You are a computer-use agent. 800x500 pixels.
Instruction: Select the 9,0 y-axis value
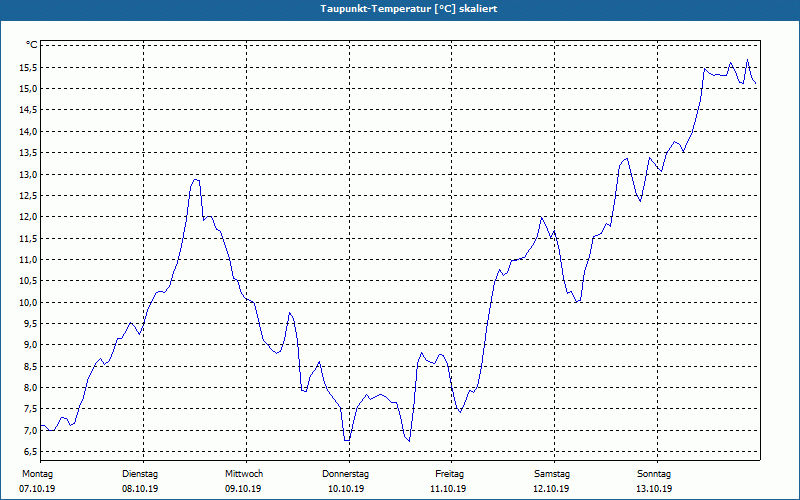click(30, 345)
